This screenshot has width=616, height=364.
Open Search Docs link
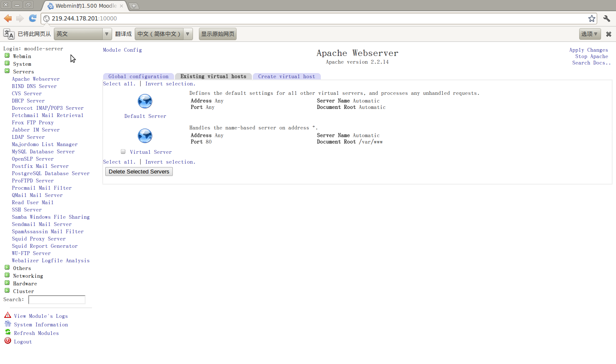point(592,63)
